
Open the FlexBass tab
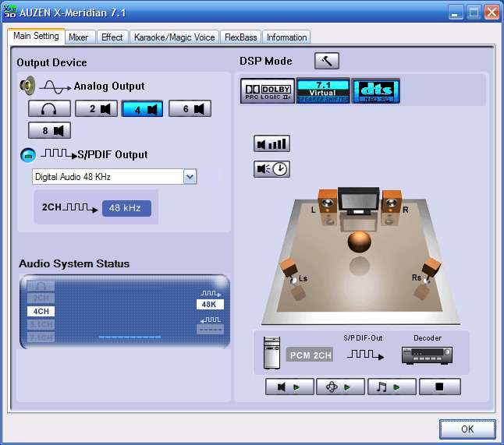tap(241, 37)
